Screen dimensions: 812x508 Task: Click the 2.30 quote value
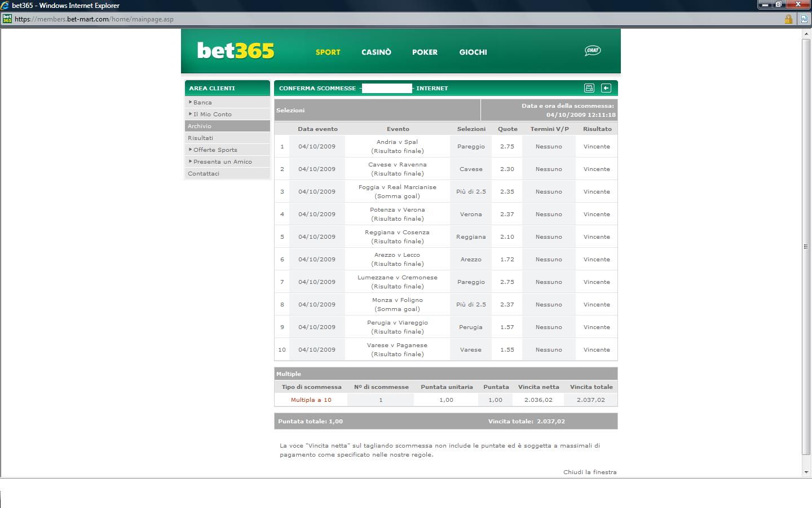click(x=507, y=169)
